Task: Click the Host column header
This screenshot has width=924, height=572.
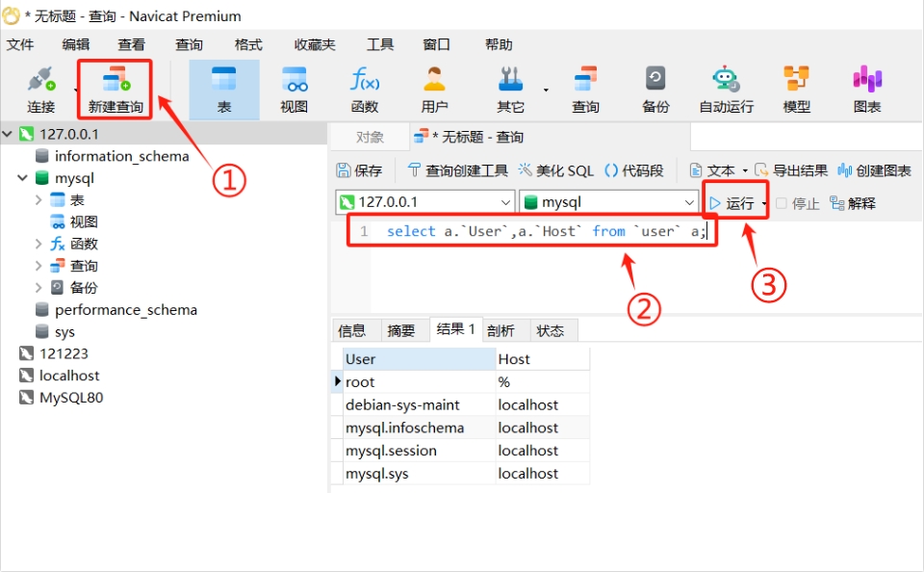Action: pyautogui.click(x=543, y=359)
